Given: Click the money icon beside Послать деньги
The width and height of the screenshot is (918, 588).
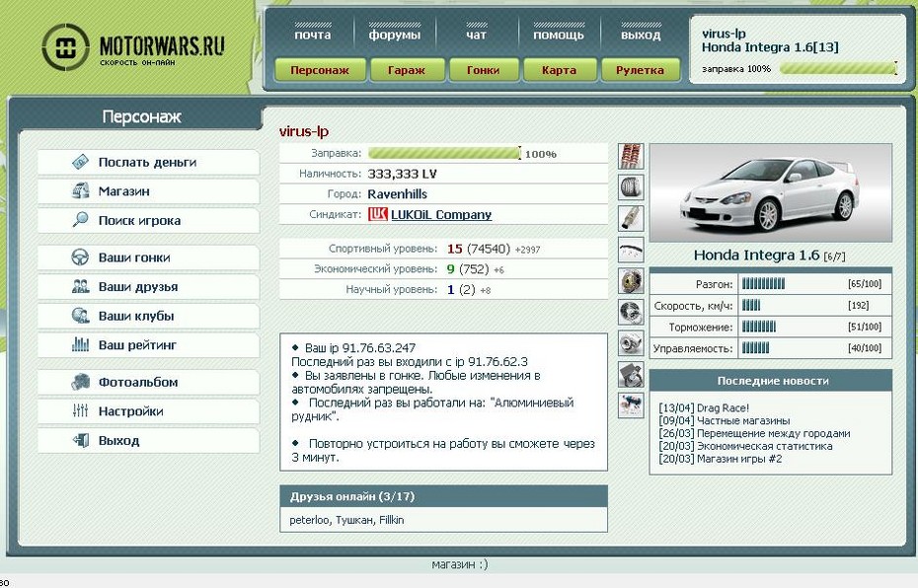Looking at the screenshot, I should point(80,162).
